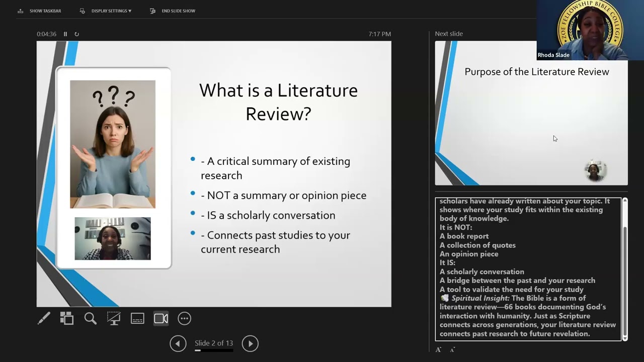Image resolution: width=644 pixels, height=362 pixels.
Task: Click the next slide preview thumbnail
Action: (531, 113)
